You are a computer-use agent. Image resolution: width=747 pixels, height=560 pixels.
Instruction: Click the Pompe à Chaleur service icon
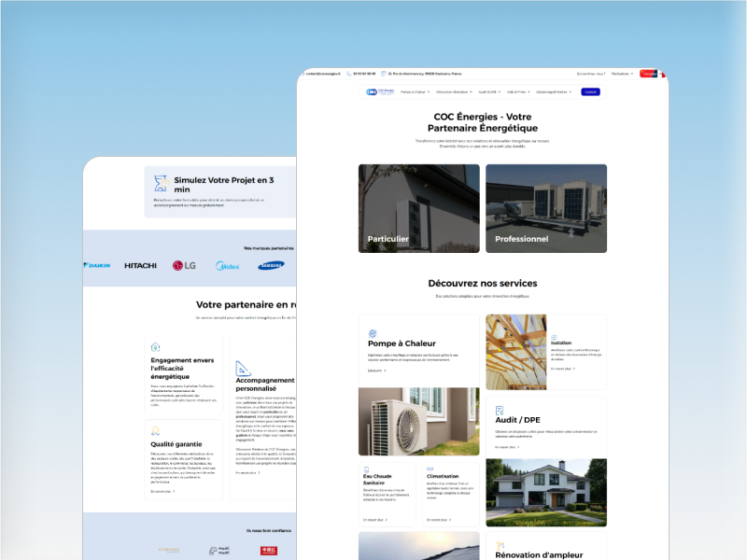coord(373,333)
